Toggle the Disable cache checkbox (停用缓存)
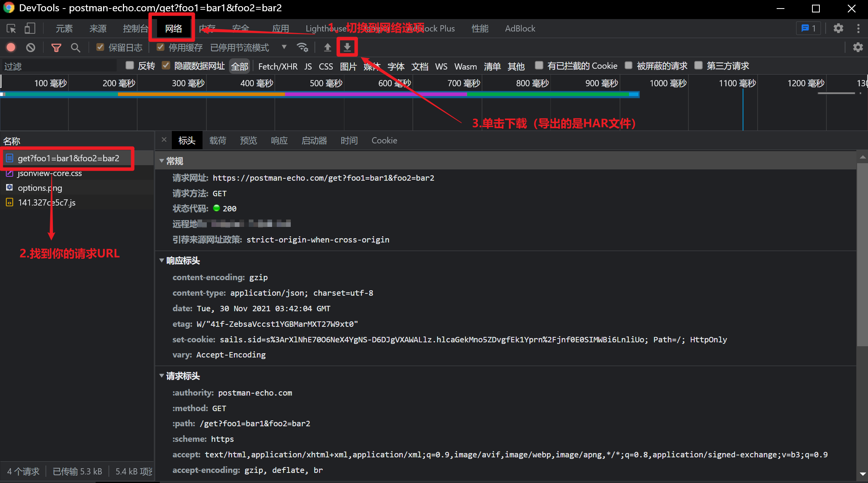This screenshot has width=868, height=483. coord(160,47)
